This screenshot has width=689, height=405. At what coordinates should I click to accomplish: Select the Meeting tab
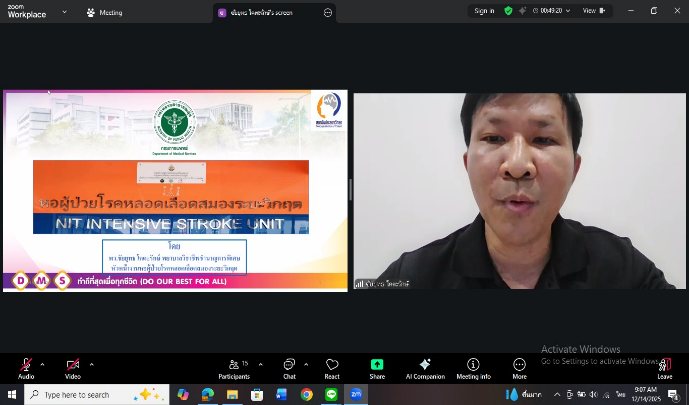[x=105, y=13]
